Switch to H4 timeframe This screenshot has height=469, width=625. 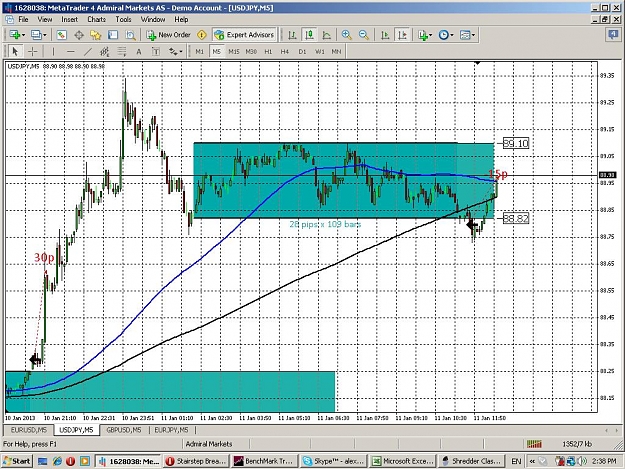[285, 51]
